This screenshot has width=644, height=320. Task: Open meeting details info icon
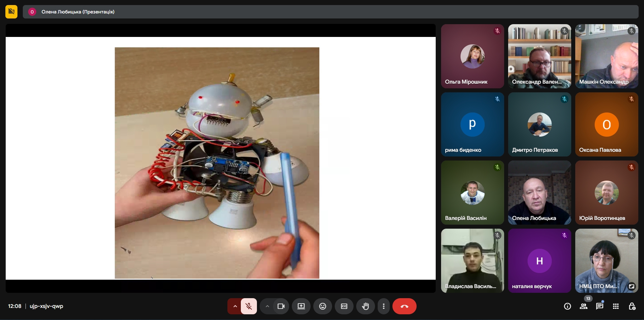pos(567,306)
